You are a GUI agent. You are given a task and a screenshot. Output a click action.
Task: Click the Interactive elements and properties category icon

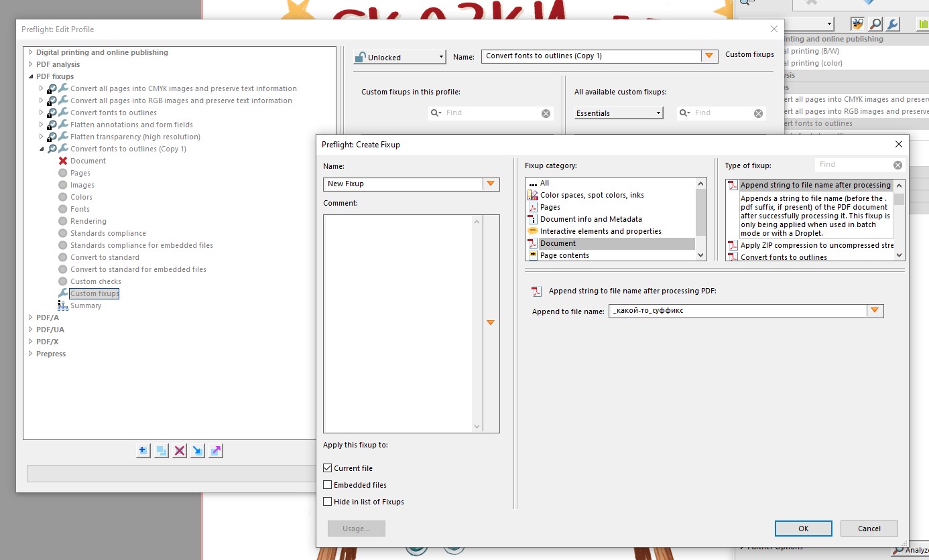pos(533,231)
